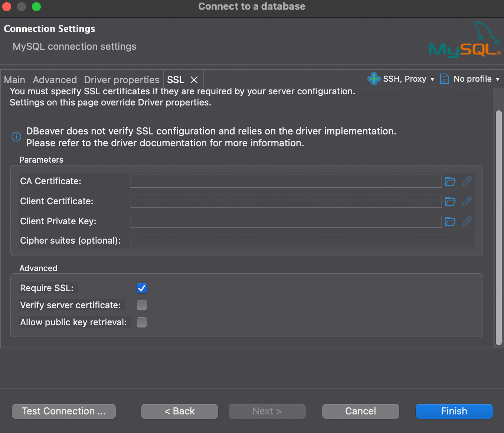Image resolution: width=504 pixels, height=433 pixels.
Task: Open the No profile dropdown
Action: (470, 79)
